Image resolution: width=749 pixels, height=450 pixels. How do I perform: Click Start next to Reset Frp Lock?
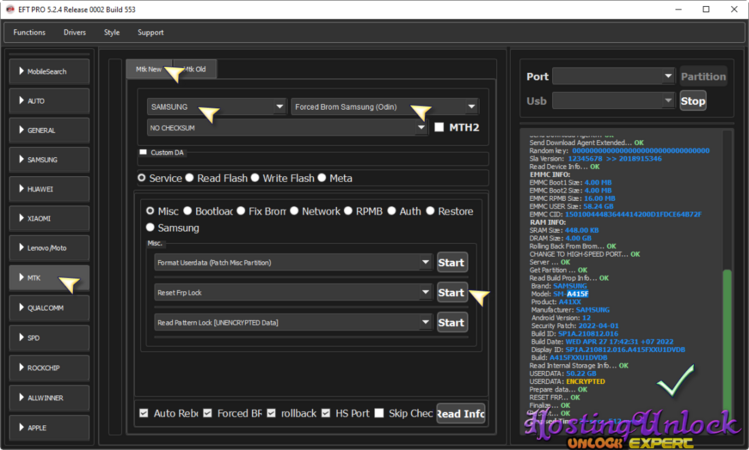click(451, 292)
